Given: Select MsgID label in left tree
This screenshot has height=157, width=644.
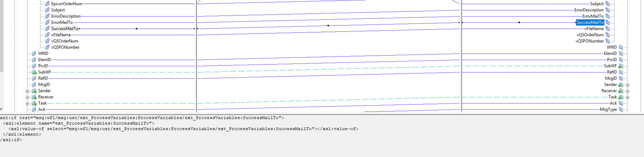Looking at the screenshot, I should point(44,85).
